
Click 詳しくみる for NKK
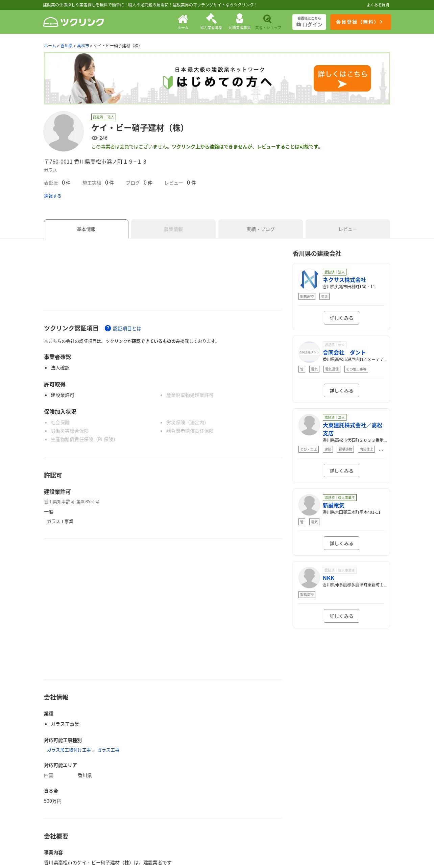pyautogui.click(x=341, y=616)
